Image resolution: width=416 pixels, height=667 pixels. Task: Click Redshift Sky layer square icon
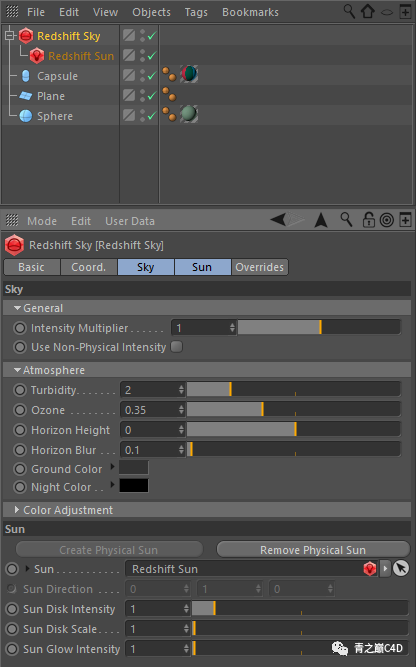129,35
